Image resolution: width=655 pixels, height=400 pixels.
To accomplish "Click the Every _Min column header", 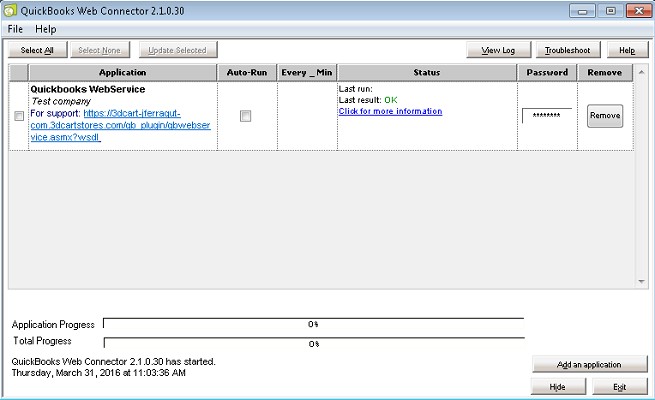I will pyautogui.click(x=307, y=73).
